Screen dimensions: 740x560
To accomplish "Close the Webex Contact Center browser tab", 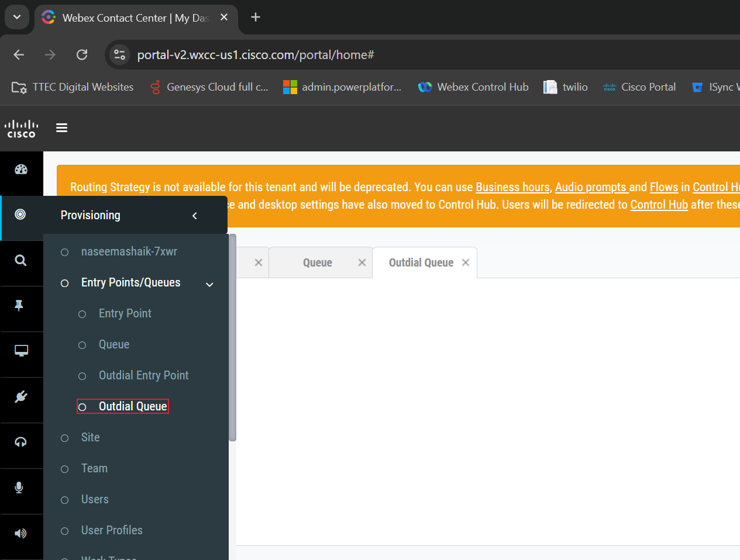I will click(224, 18).
